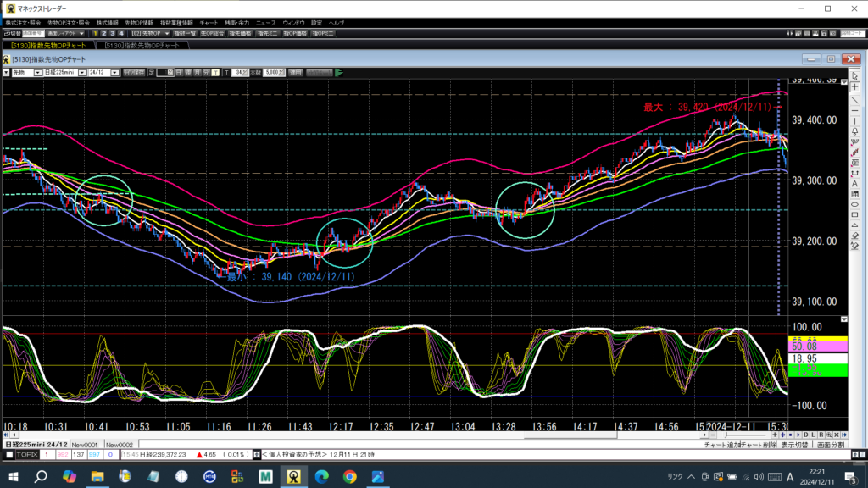The width and height of the screenshot is (868, 488).
Task: Open Monex Trader from the taskbar
Action: pyautogui.click(x=293, y=476)
